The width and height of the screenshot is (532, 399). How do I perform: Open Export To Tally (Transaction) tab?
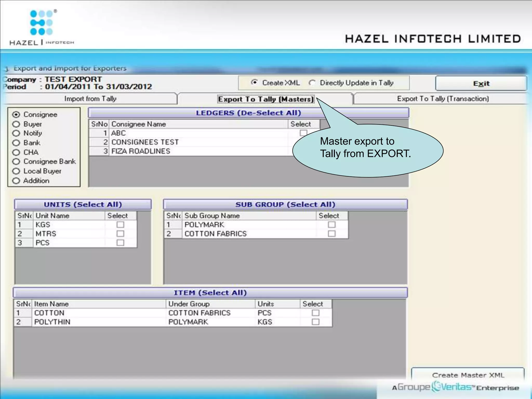pos(443,99)
